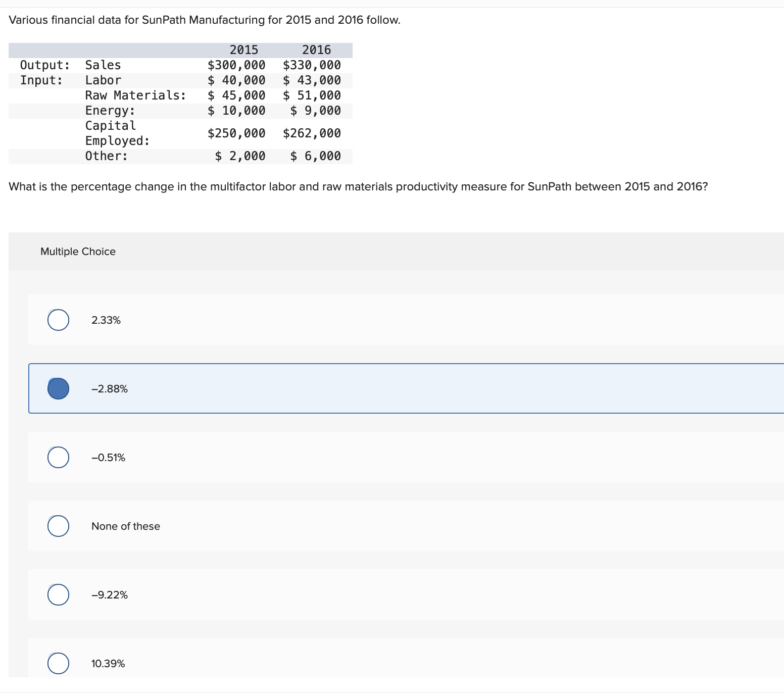The image size is (784, 698).
Task: Click the 2015 Labor value $40,000
Action: (236, 80)
